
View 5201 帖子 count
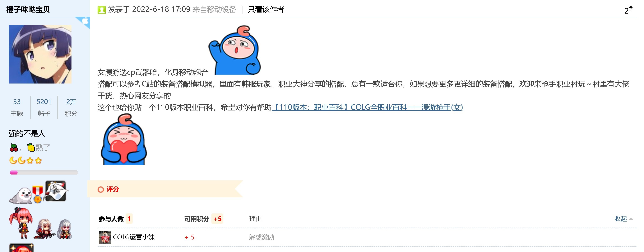[x=44, y=107]
